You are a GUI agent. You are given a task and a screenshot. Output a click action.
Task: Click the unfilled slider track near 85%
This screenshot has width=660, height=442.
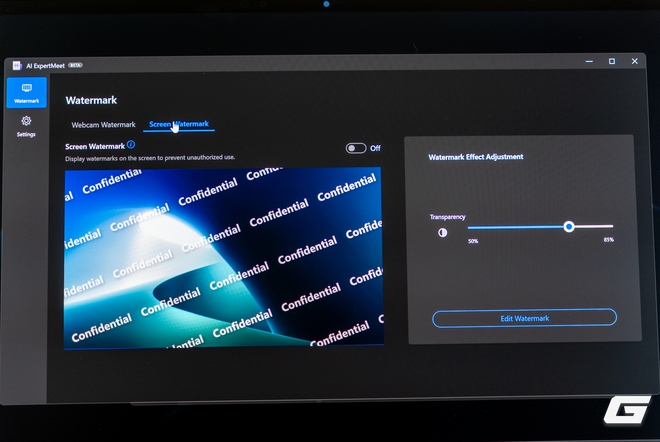(x=593, y=226)
